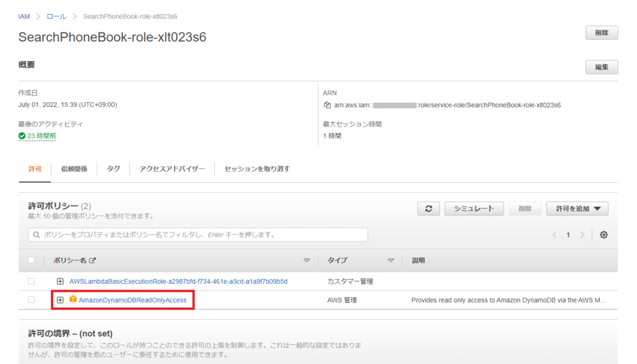
Task: Expand the AmazonDynamoDBReadOnlyAccess policy row
Action: tap(60, 300)
